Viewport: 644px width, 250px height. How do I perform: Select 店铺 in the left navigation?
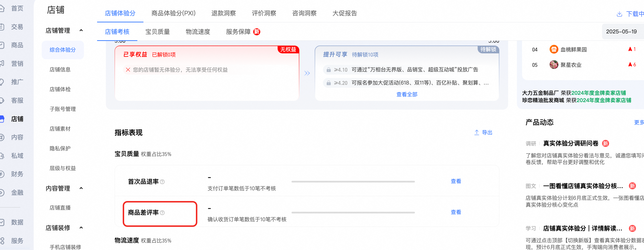17,119
